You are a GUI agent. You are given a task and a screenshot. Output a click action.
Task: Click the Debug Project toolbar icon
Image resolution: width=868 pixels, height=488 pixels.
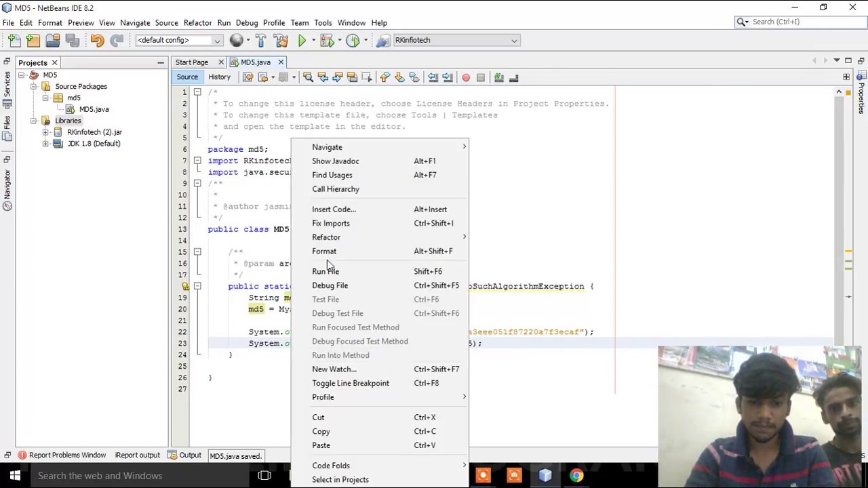pyautogui.click(x=327, y=41)
